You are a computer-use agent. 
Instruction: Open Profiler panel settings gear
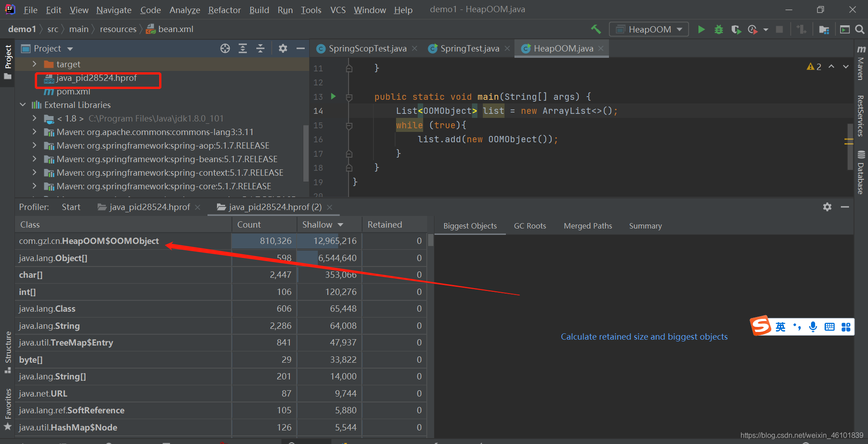827,207
